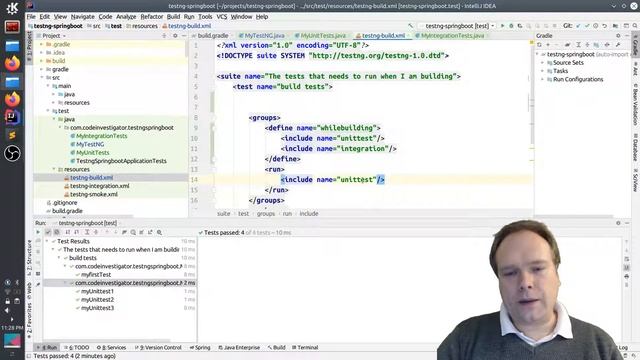Click OBS Studio icon in the desktop dock
The width and height of the screenshot is (640, 360).
tap(12, 153)
